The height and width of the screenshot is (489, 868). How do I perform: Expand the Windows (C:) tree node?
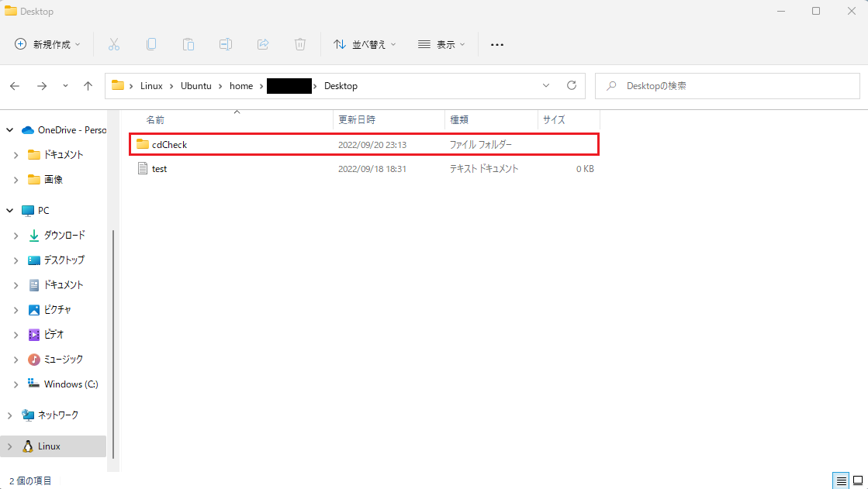pyautogui.click(x=16, y=384)
